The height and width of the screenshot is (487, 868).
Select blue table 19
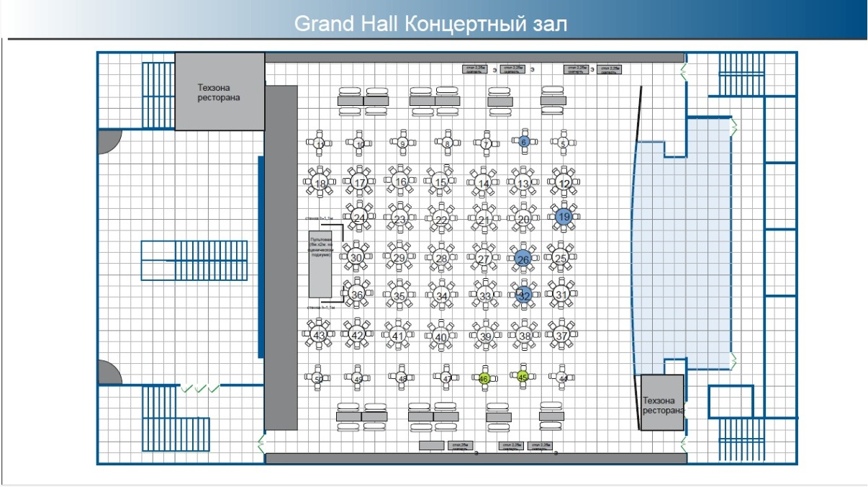pos(564,216)
